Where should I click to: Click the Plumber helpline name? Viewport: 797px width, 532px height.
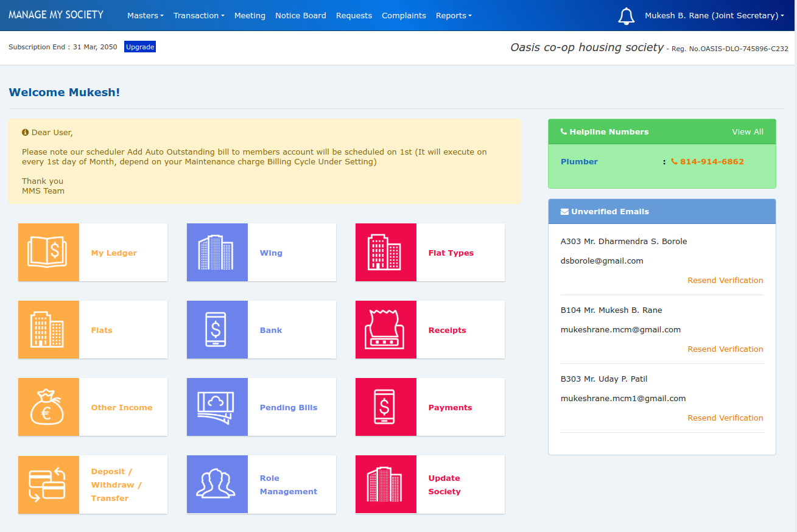pos(579,162)
